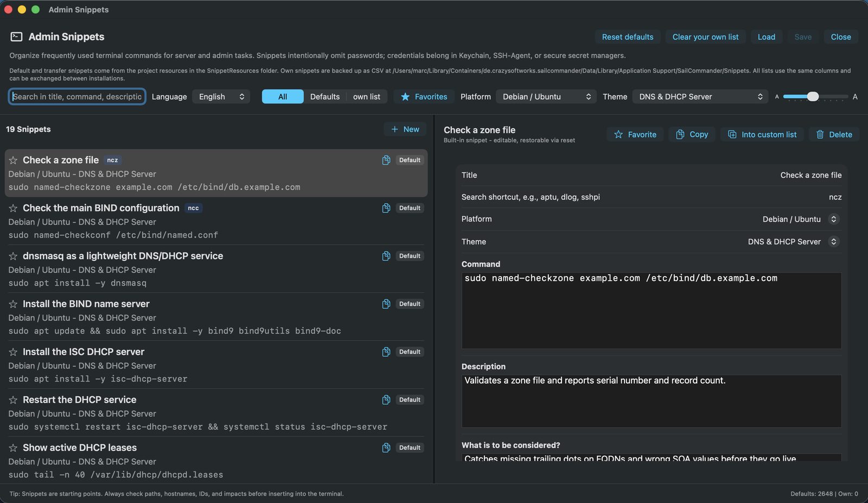The width and height of the screenshot is (868, 503).
Task: Copy command of 'Show active DHCP leases' row
Action: pyautogui.click(x=386, y=448)
